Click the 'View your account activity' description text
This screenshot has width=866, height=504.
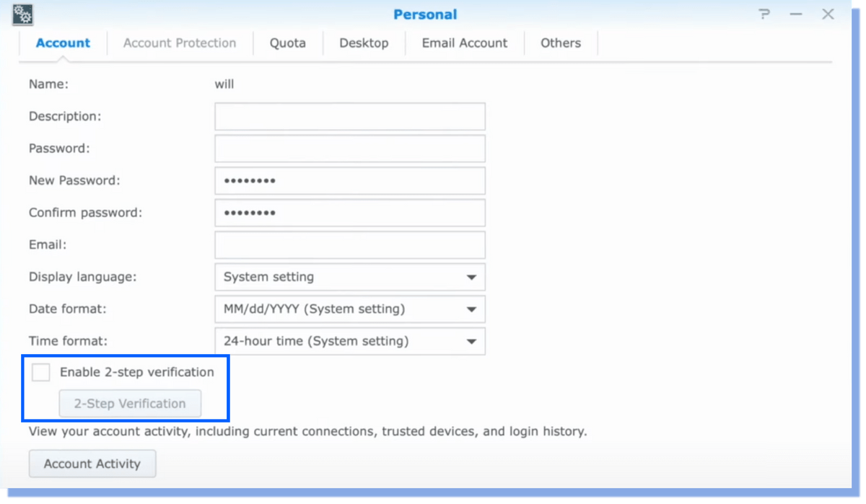(308, 432)
